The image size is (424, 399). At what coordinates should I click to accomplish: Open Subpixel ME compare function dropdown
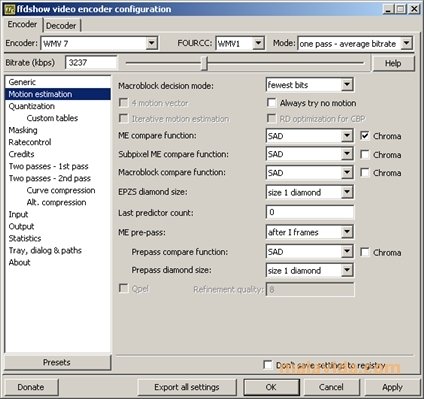tap(310, 154)
